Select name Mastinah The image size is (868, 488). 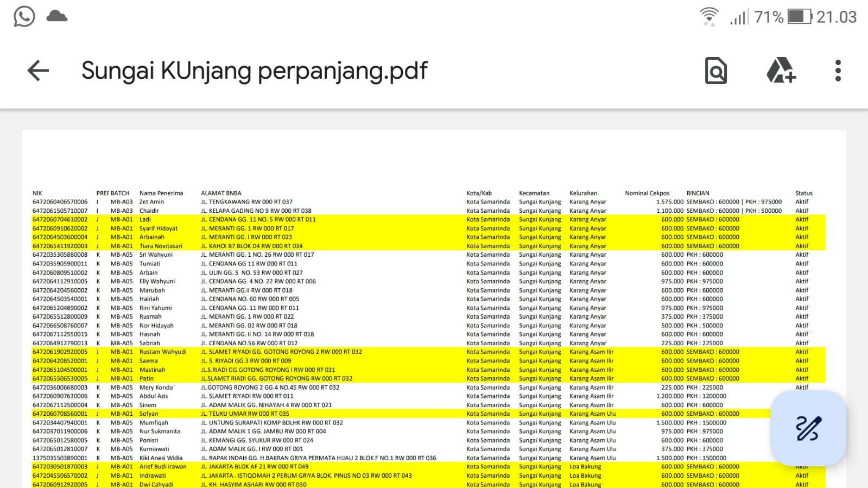tap(152, 370)
